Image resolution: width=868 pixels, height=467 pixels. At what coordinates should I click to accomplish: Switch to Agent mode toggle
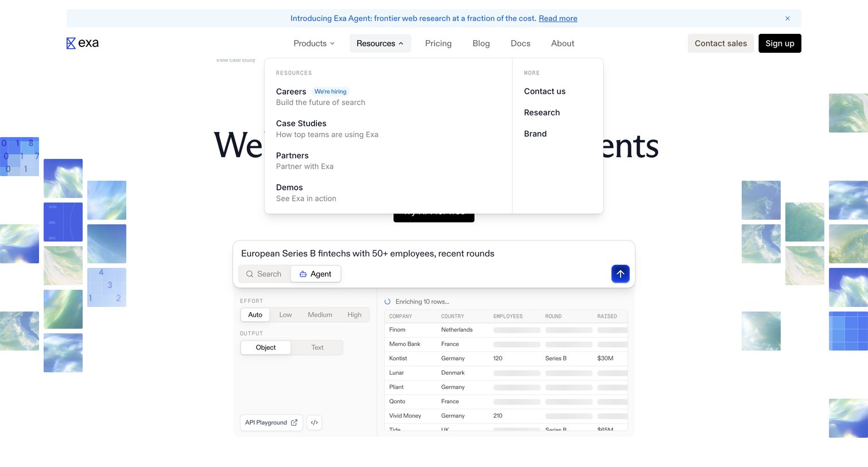[x=316, y=274]
